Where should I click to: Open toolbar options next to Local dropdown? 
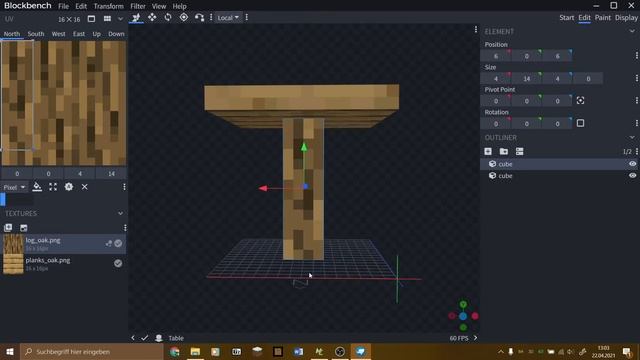click(247, 18)
